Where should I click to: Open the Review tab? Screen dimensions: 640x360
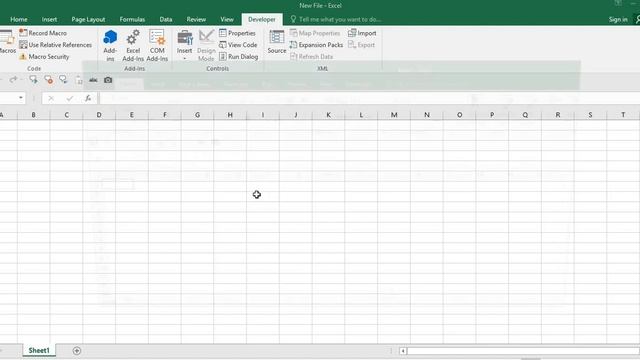coord(196,19)
